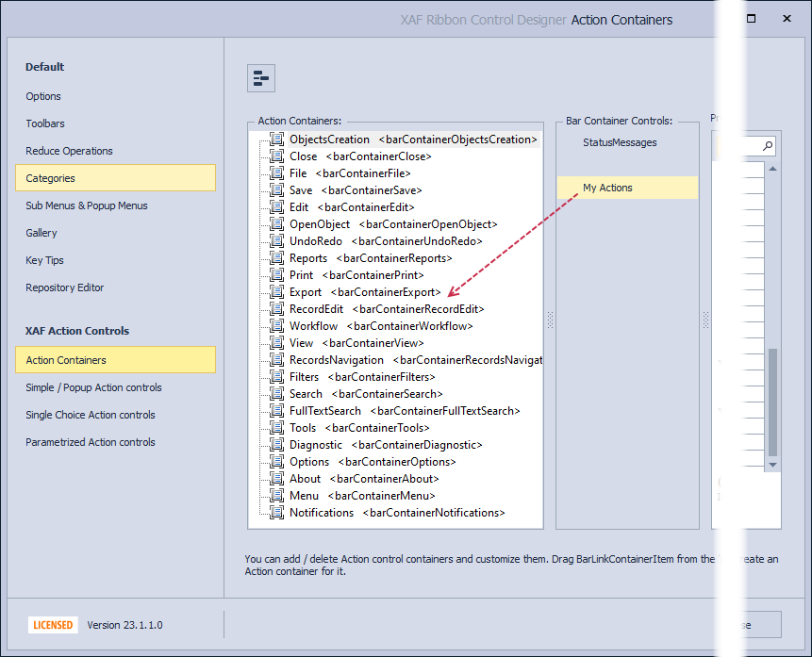
Task: Click the Save container icon
Action: pos(277,190)
